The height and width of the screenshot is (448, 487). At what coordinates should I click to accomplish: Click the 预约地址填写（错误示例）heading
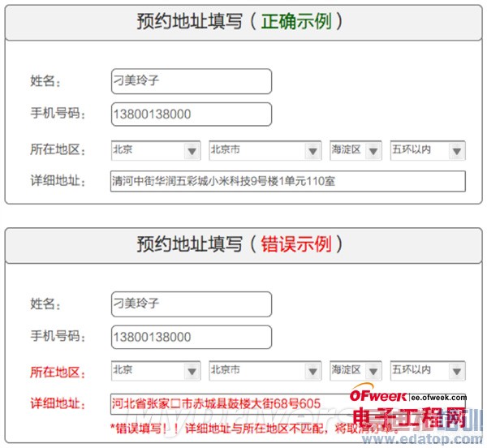239,244
